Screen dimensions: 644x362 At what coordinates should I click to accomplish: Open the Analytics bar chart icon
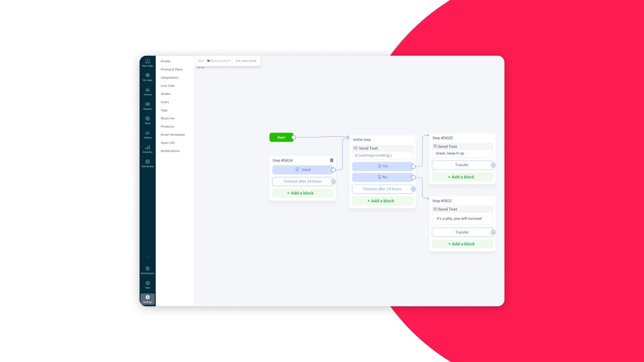(x=147, y=147)
